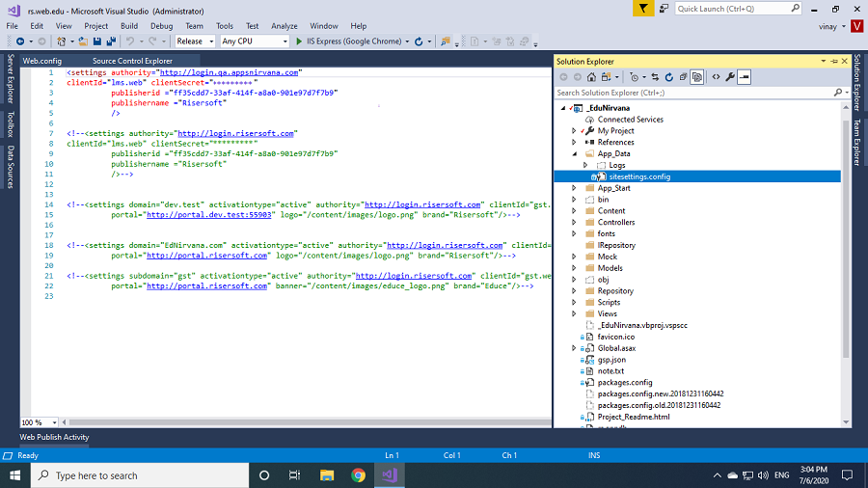Click Collapse All icon in Solution Explorer
Screen dimensions: 868x488
point(683,77)
